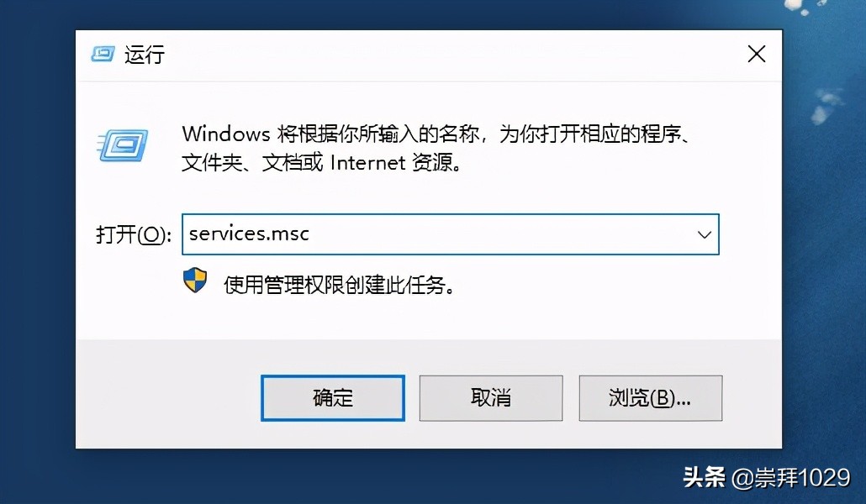
Task: Click the Run icon in the title bar
Action: pyautogui.click(x=103, y=54)
